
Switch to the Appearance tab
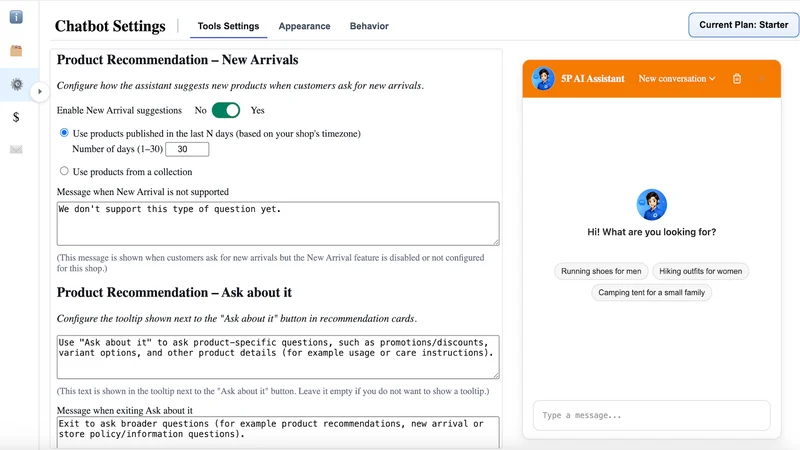point(304,26)
